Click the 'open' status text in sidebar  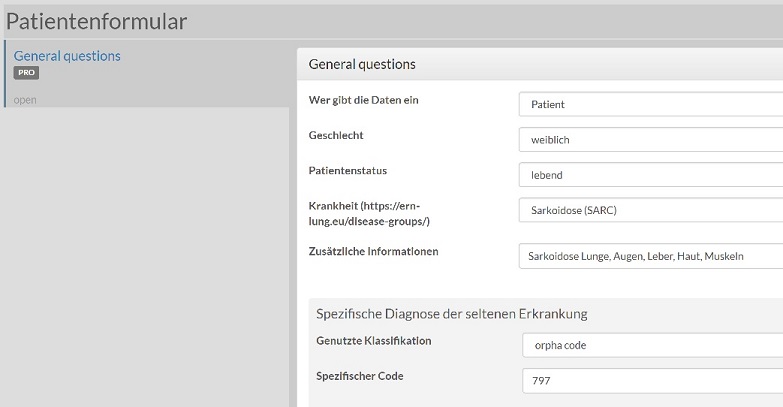coord(25,100)
